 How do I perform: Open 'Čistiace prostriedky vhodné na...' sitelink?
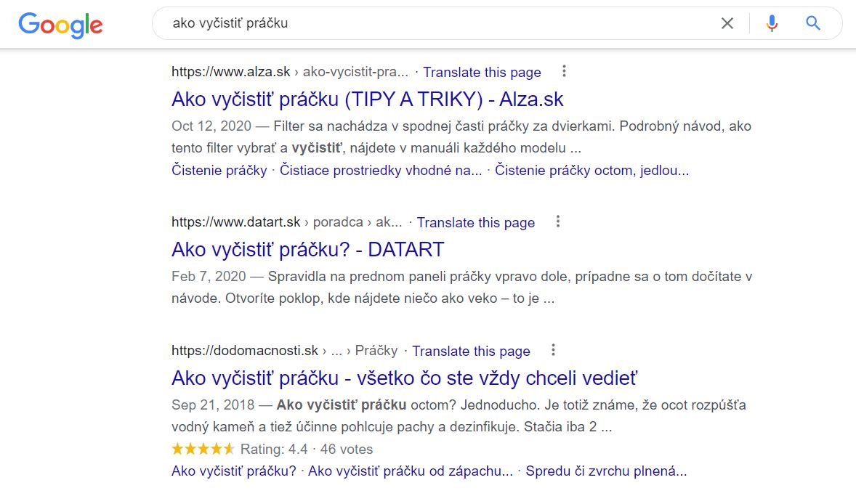pos(381,171)
